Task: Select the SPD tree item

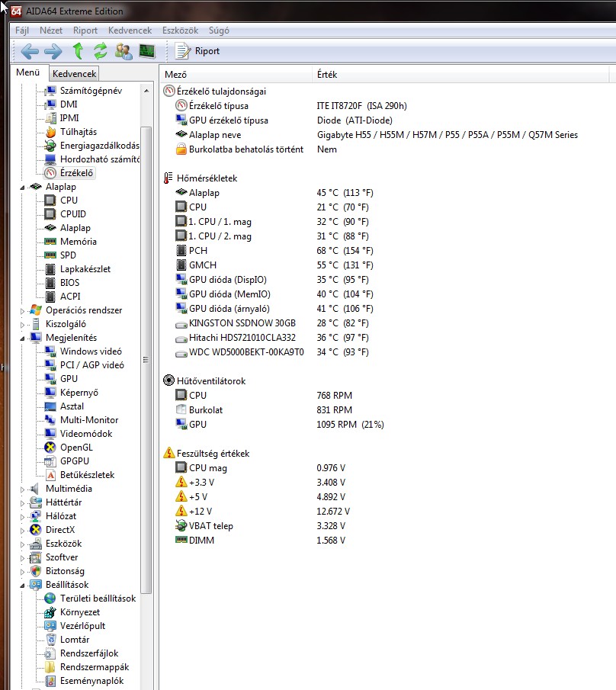Action: 68,255
